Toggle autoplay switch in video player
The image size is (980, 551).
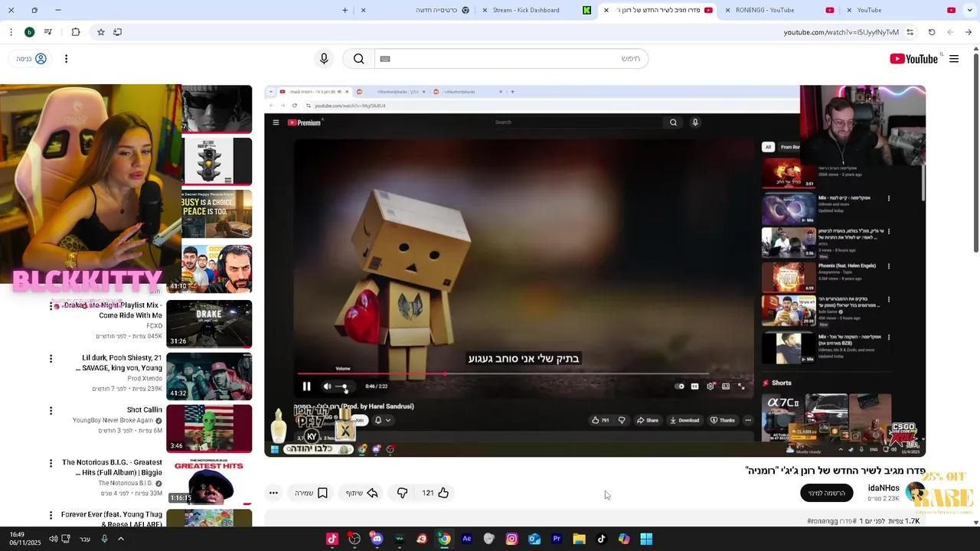pyautogui.click(x=679, y=386)
